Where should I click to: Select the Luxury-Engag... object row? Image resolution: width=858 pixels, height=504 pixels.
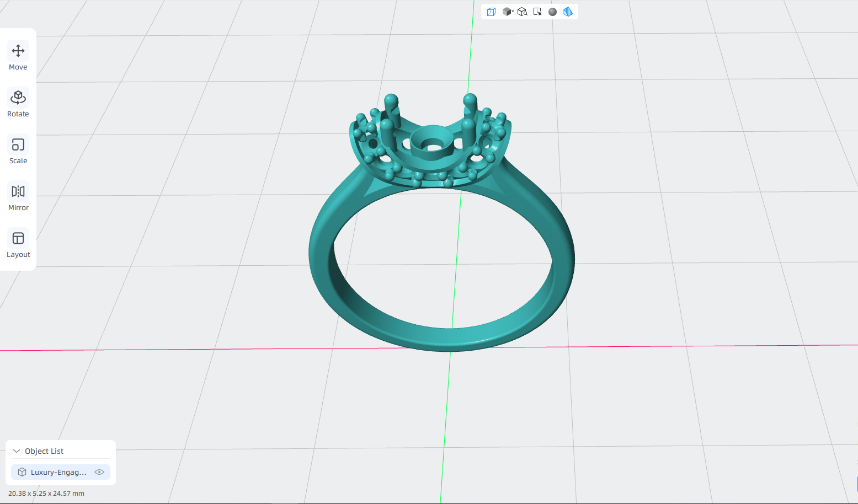[x=61, y=472]
